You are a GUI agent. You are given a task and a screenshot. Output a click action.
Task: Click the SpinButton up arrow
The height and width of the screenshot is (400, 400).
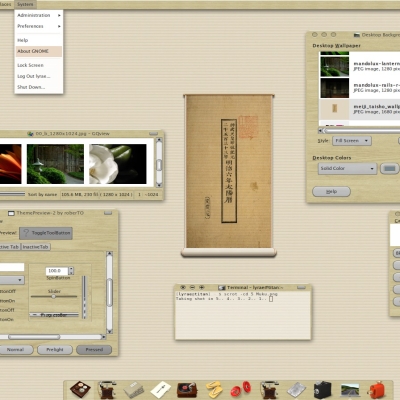pyautogui.click(x=71, y=269)
